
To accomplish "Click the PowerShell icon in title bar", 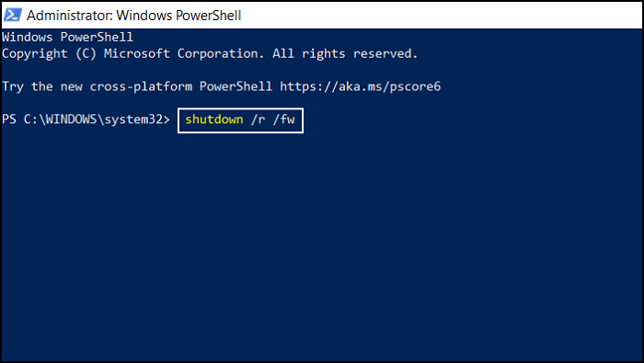I will click(x=12, y=16).
